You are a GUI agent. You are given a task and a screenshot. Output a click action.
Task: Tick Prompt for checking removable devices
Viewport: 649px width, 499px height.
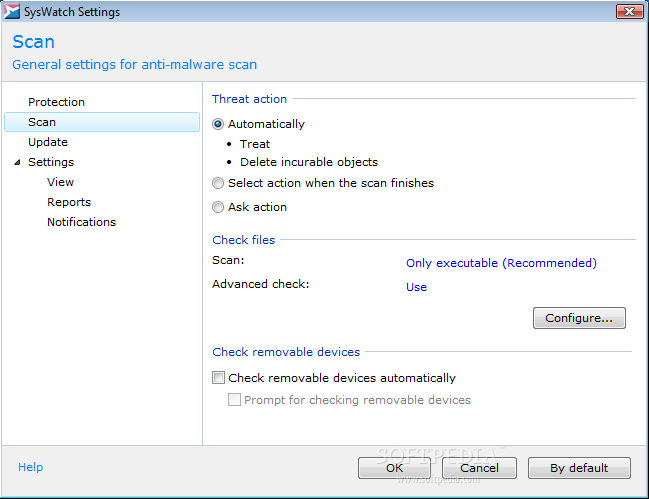click(234, 400)
